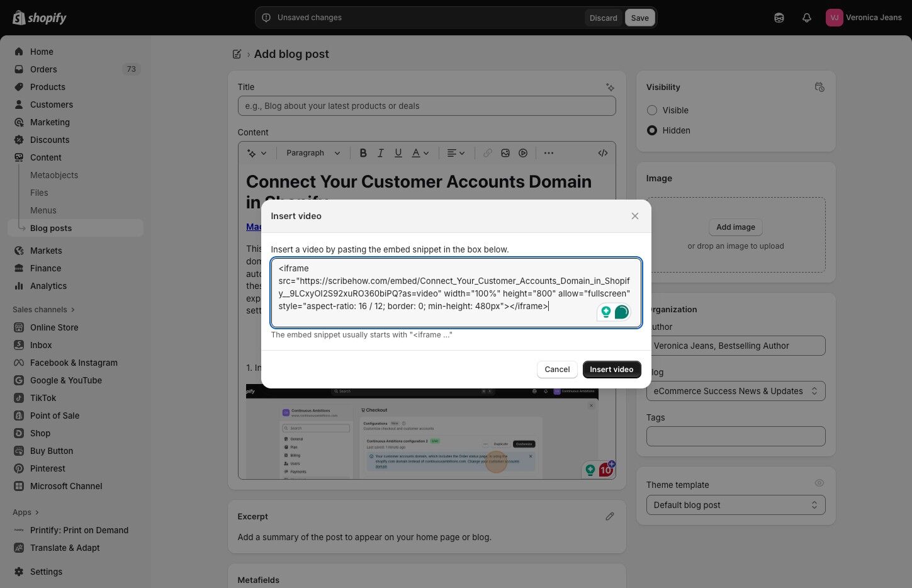Click the Orders icon in sidebar

(x=19, y=69)
